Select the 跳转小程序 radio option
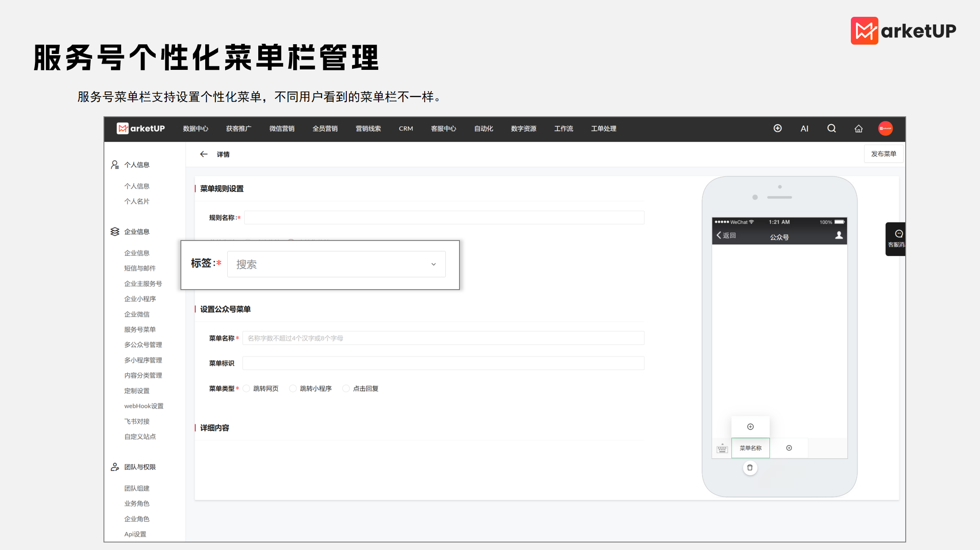This screenshot has width=980, height=550. (293, 388)
